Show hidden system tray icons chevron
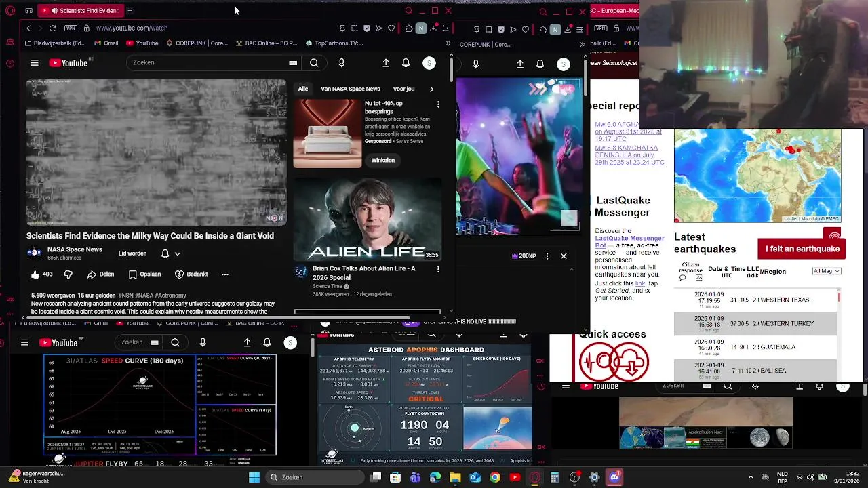The height and width of the screenshot is (488, 868). pyautogui.click(x=750, y=478)
